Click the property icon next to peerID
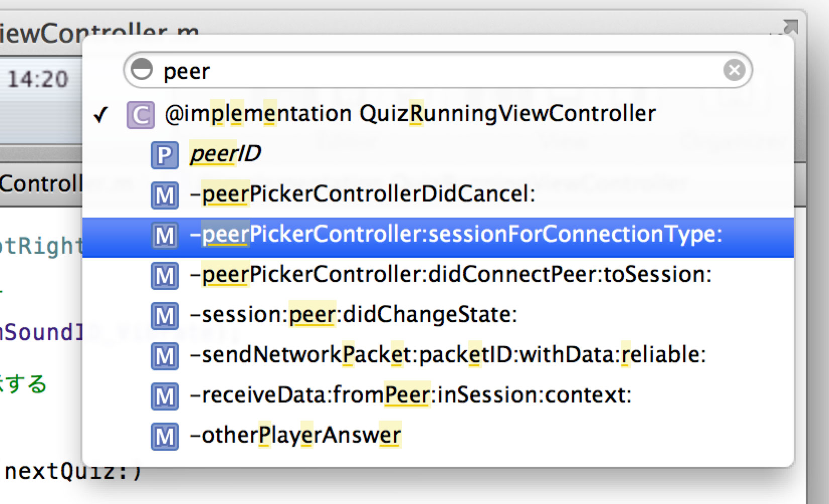This screenshot has height=504, width=829. point(164,155)
